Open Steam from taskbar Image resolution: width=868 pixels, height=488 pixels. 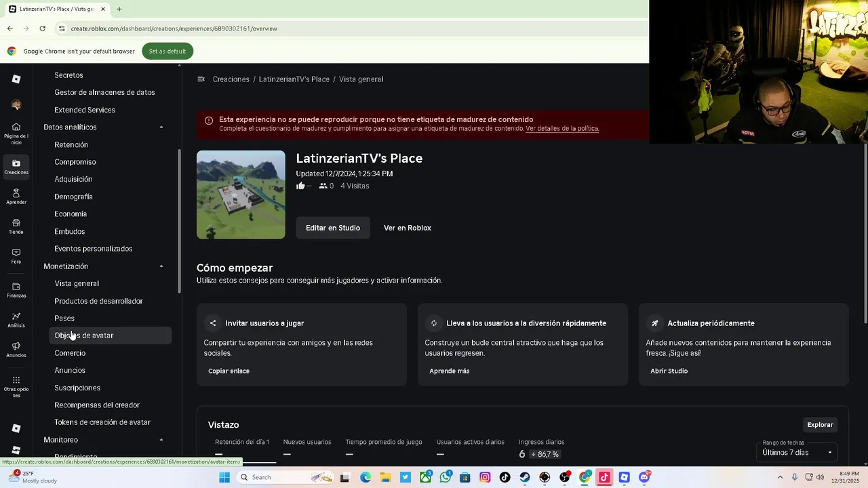point(525,477)
